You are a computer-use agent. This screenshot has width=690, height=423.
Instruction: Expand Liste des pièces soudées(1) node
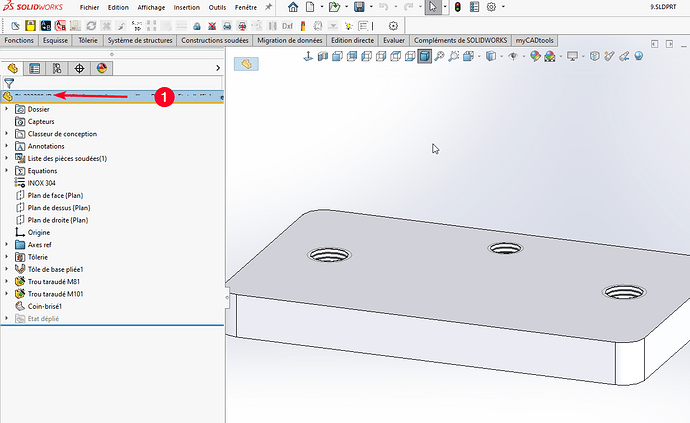click(x=6, y=158)
